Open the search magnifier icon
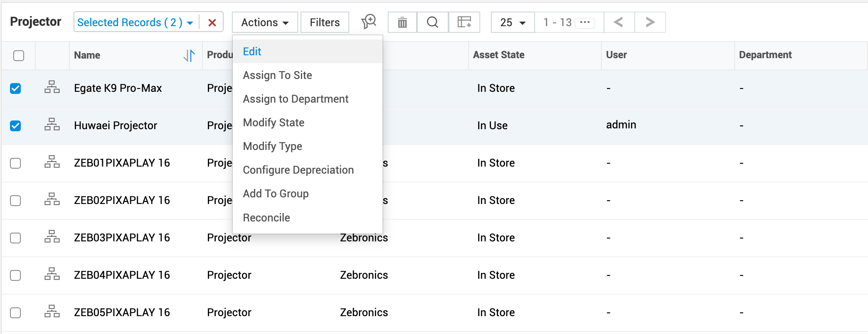This screenshot has width=868, height=334. point(432,22)
